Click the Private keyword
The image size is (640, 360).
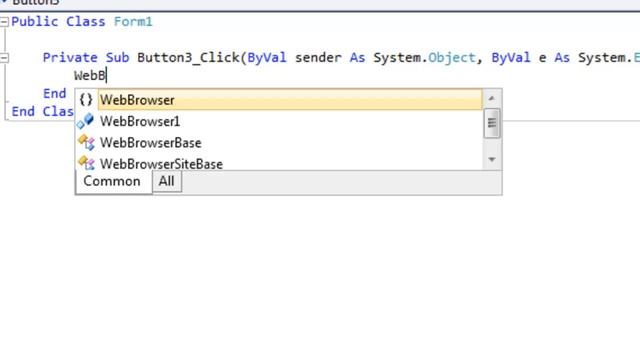(70, 58)
